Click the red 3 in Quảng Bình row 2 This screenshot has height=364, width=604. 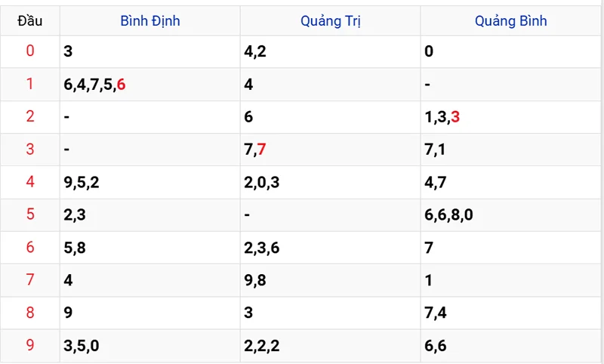455,117
